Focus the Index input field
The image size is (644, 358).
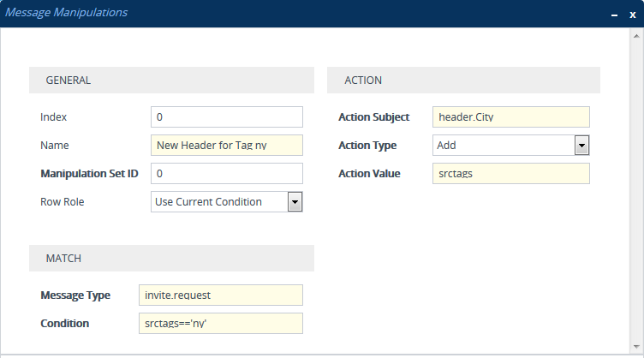[x=227, y=117]
